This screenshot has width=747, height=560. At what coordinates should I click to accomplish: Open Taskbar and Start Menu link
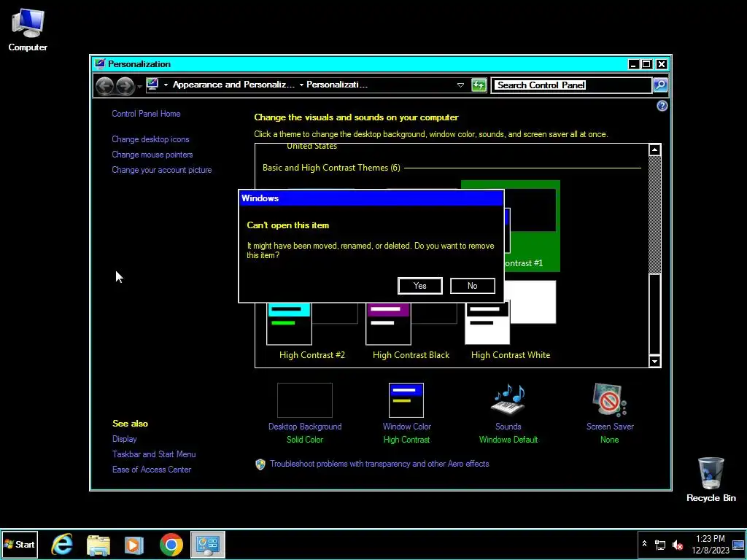(x=154, y=454)
